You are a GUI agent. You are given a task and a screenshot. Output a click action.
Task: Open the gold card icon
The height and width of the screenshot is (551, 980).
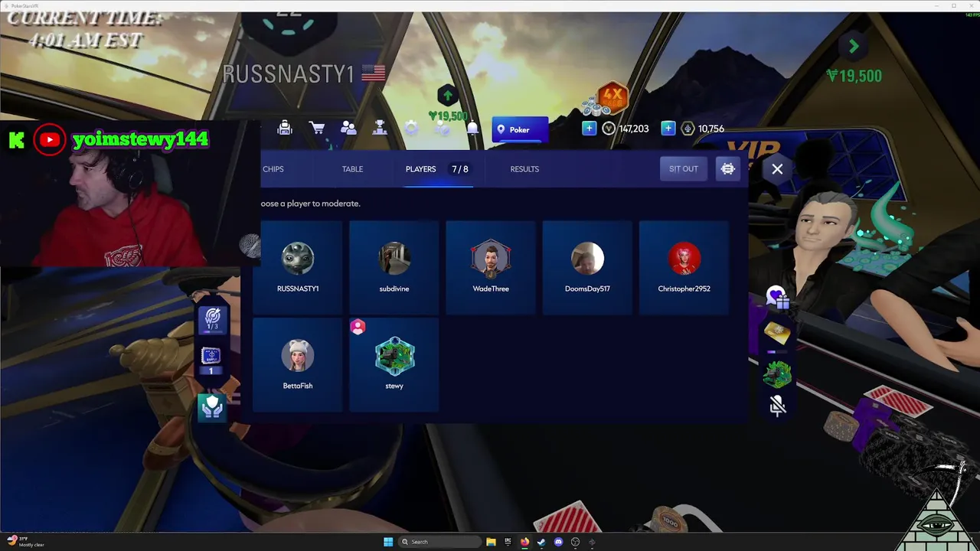(x=776, y=334)
